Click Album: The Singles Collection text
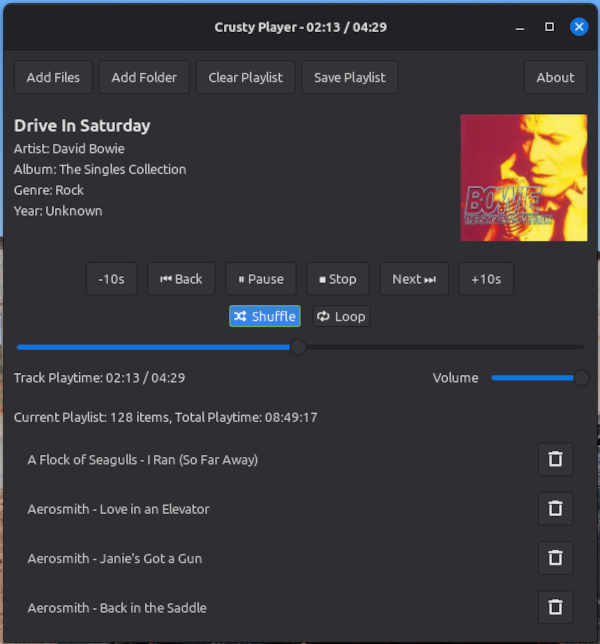600x644 pixels. [x=100, y=169]
